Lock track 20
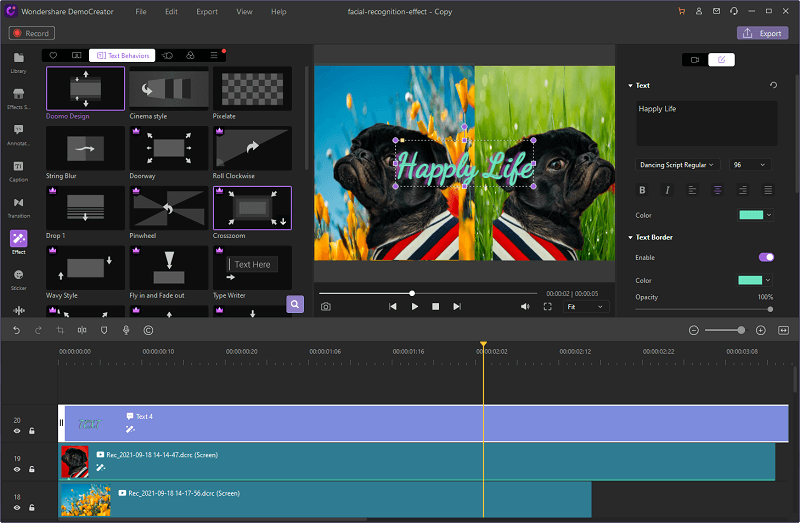The width and height of the screenshot is (800, 523). coord(32,431)
